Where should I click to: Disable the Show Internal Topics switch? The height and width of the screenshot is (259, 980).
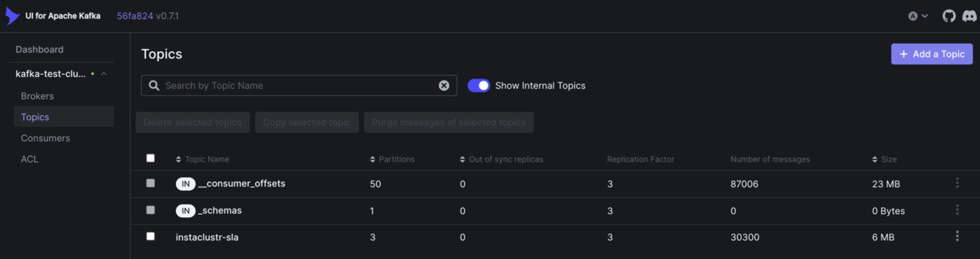click(x=479, y=86)
